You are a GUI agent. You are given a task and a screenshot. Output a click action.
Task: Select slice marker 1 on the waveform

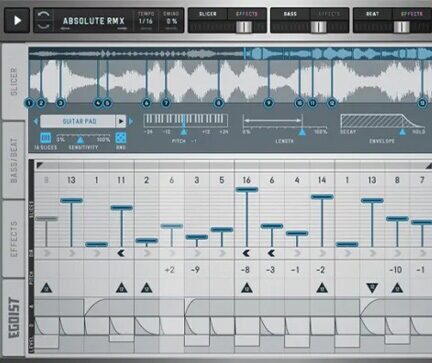[29, 103]
